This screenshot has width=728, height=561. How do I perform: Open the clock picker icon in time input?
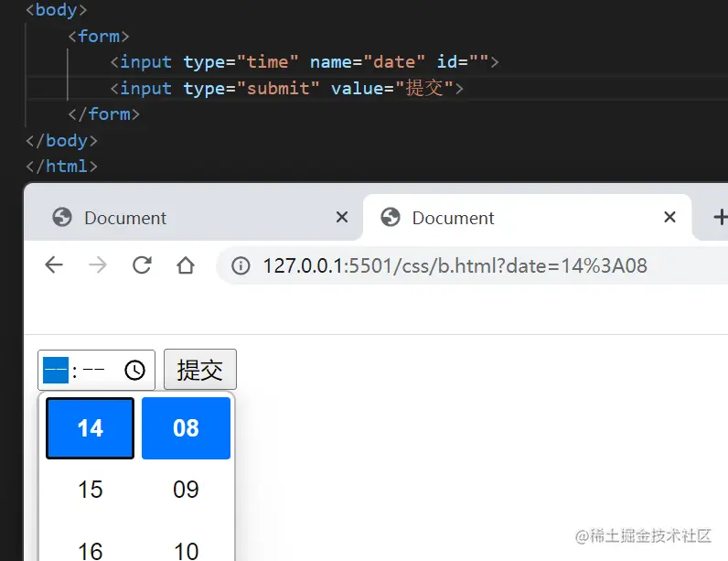[x=134, y=370]
